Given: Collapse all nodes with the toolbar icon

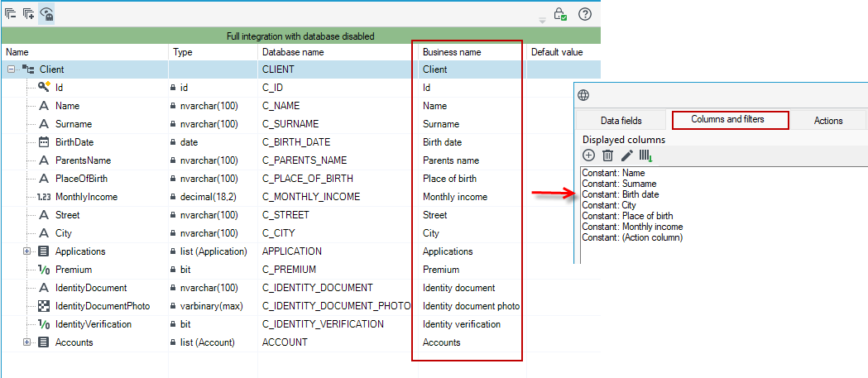Looking at the screenshot, I should pyautogui.click(x=11, y=13).
